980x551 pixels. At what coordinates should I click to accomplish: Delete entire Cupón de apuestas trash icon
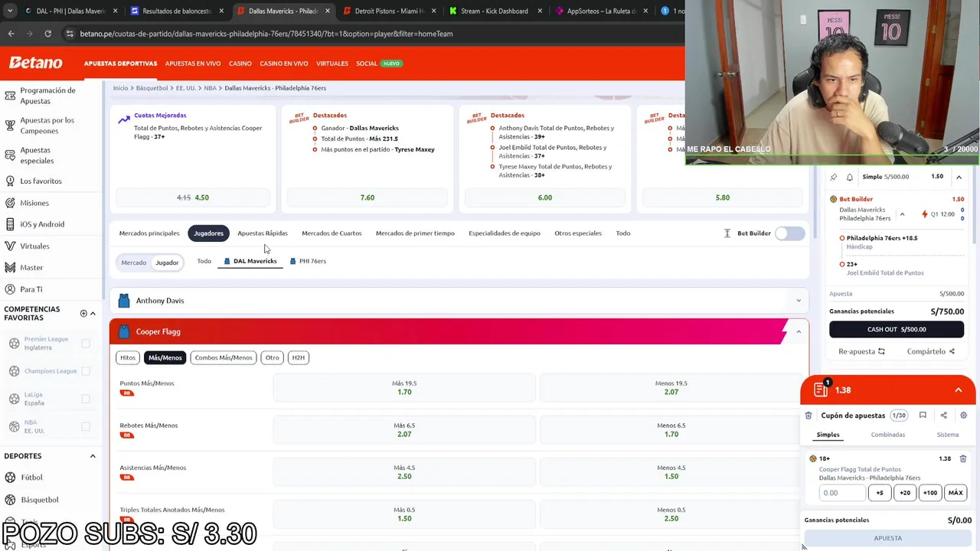pos(808,416)
